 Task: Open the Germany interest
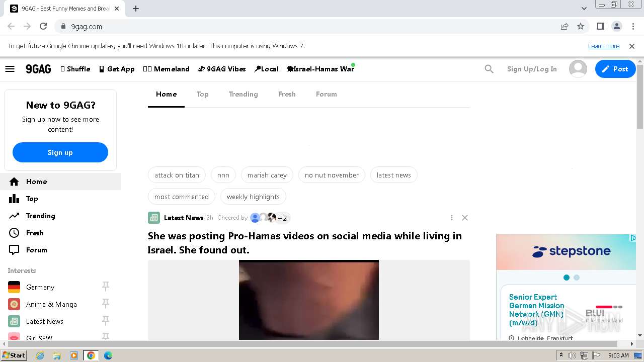tap(40, 287)
